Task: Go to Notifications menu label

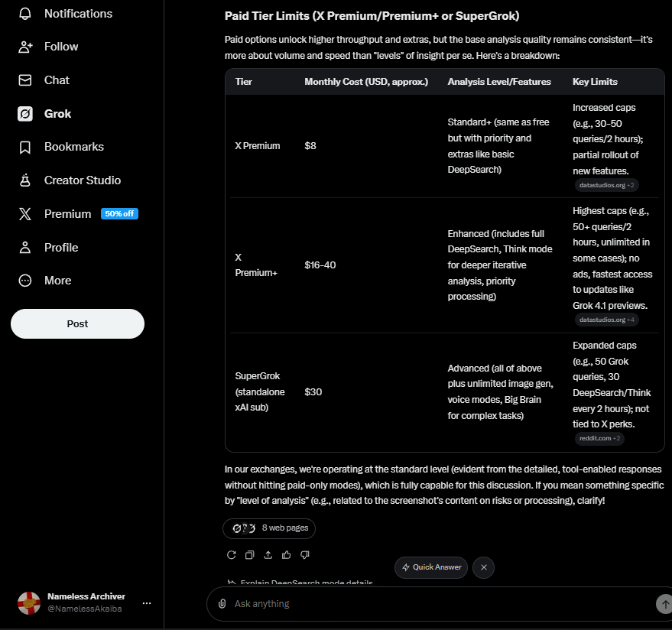Action: point(79,14)
